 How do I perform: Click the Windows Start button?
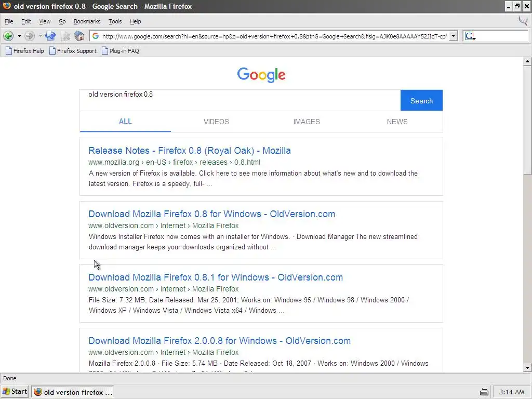click(x=15, y=392)
